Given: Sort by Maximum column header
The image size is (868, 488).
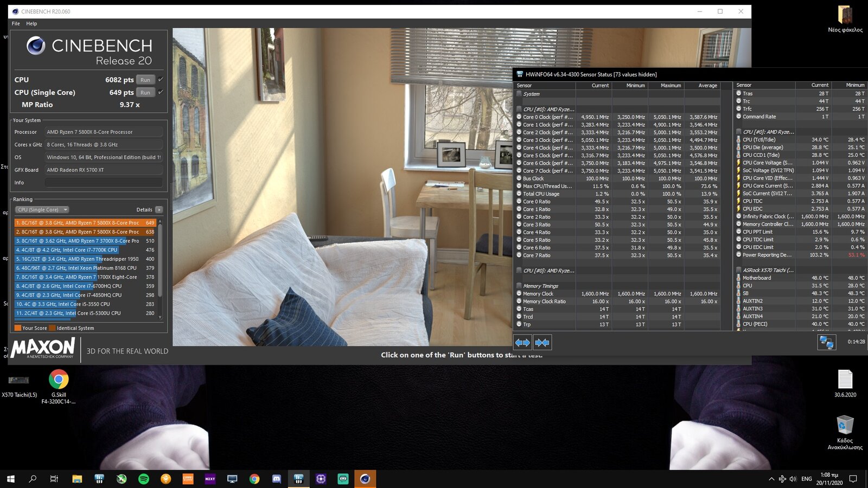Looking at the screenshot, I should [x=666, y=86].
